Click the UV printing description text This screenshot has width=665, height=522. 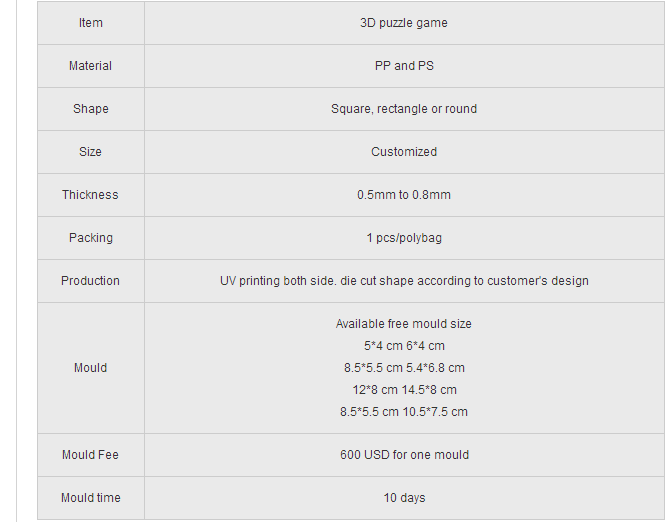coord(404,280)
